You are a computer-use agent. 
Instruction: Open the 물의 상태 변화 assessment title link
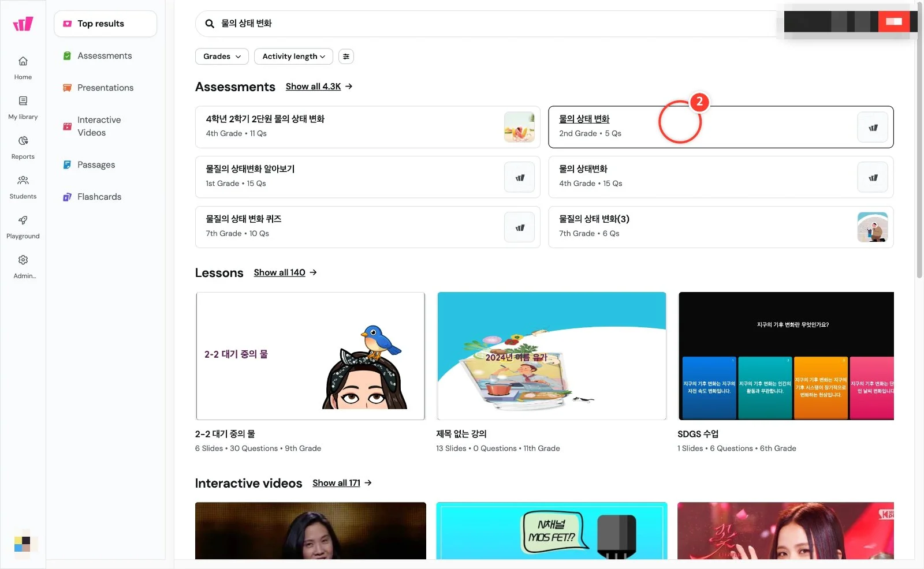coord(584,119)
